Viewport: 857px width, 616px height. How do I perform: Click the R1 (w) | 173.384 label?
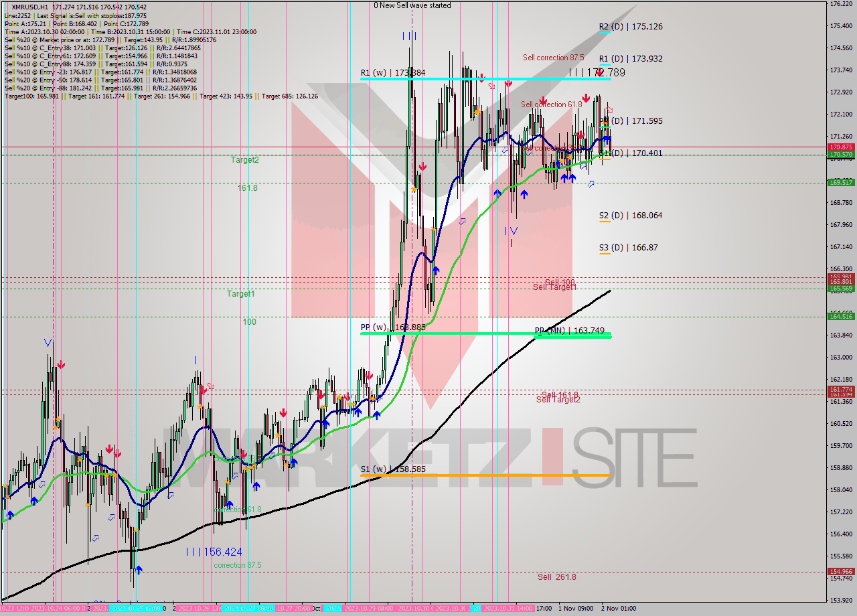coord(393,72)
